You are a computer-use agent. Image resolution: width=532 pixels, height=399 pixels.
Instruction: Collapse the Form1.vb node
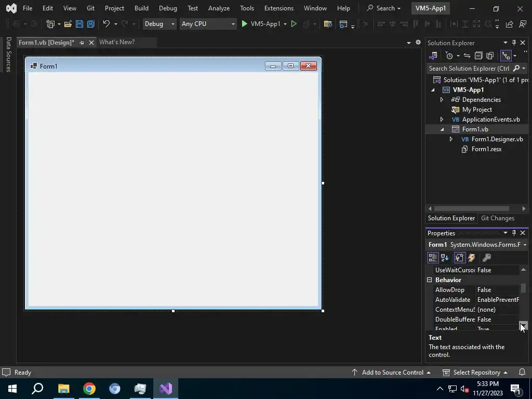tap(442, 129)
